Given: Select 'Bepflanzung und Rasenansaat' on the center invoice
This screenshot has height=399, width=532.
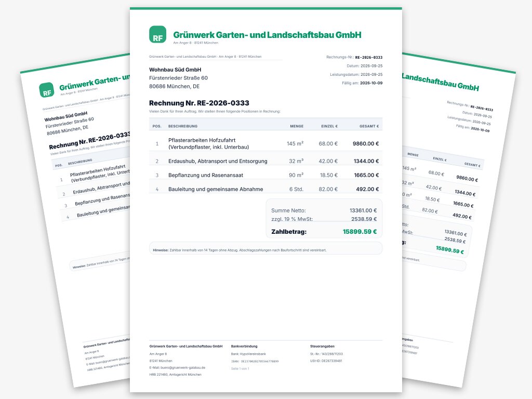Looking at the screenshot, I should click(206, 175).
